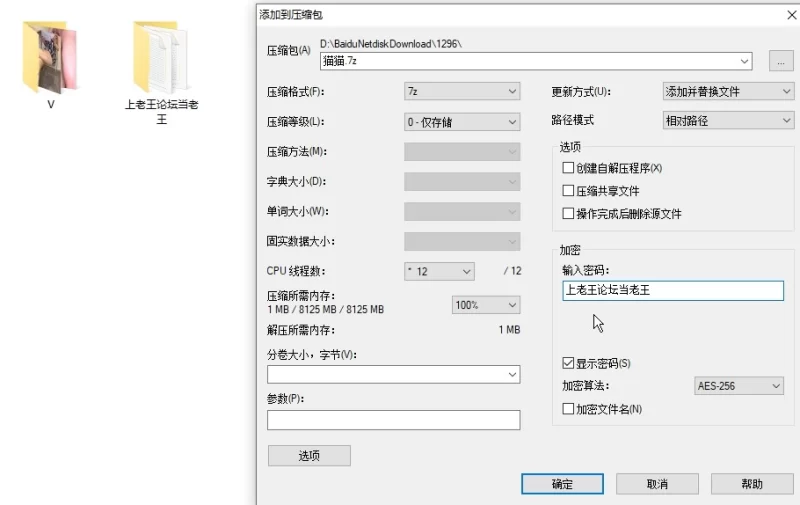Open help with the 帮助 button
This screenshot has width=800, height=505.
pyautogui.click(x=752, y=484)
